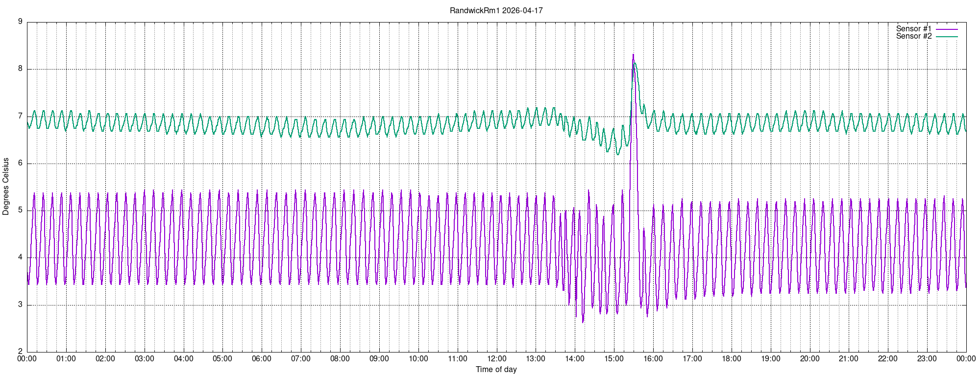Click the green Sensor #2 dip near 15:00
The width and height of the screenshot is (980, 376).
617,154
